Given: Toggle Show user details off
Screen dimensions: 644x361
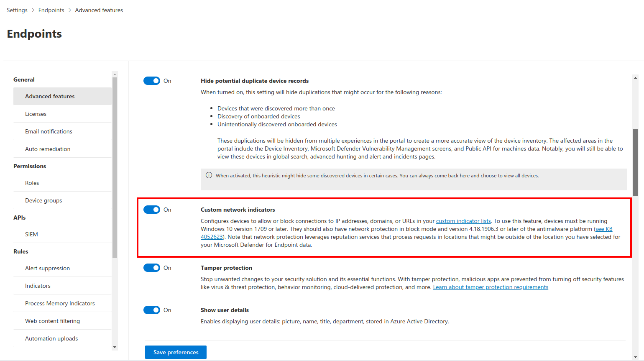Looking at the screenshot, I should pos(152,310).
